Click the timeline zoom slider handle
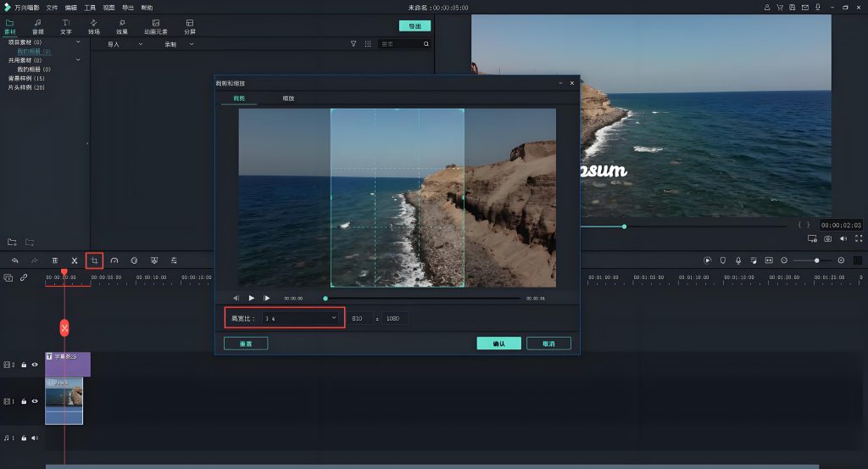 [817, 260]
